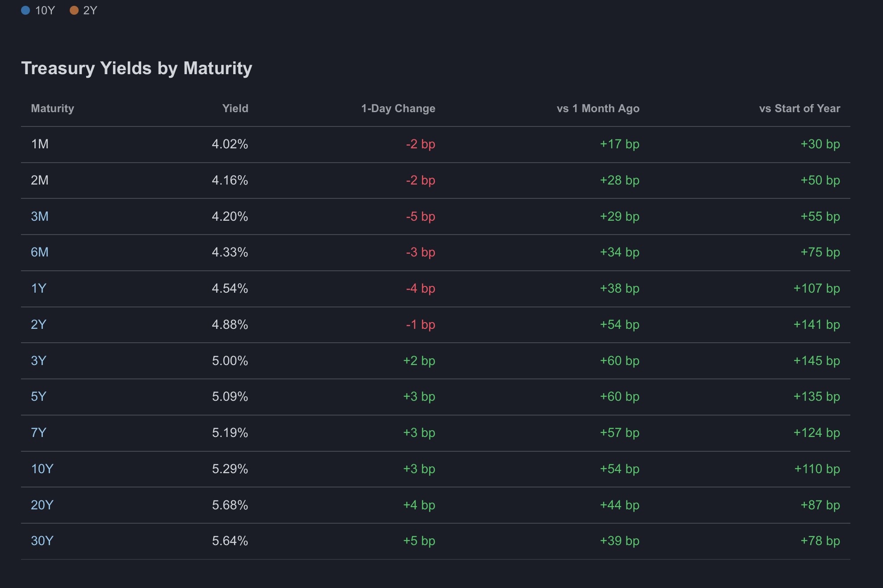This screenshot has width=883, height=588.
Task: Click the +78 bp year-to-date value
Action: (x=820, y=541)
